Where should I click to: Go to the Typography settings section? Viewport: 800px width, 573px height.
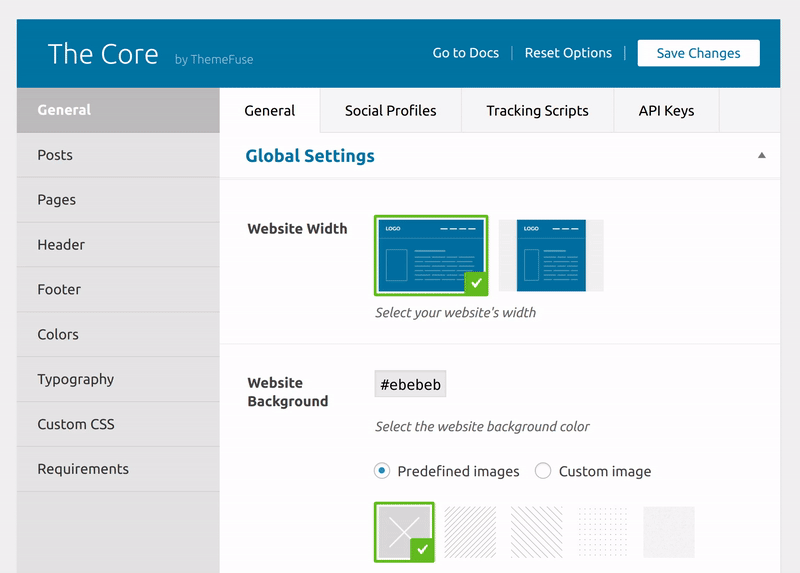[76, 379]
